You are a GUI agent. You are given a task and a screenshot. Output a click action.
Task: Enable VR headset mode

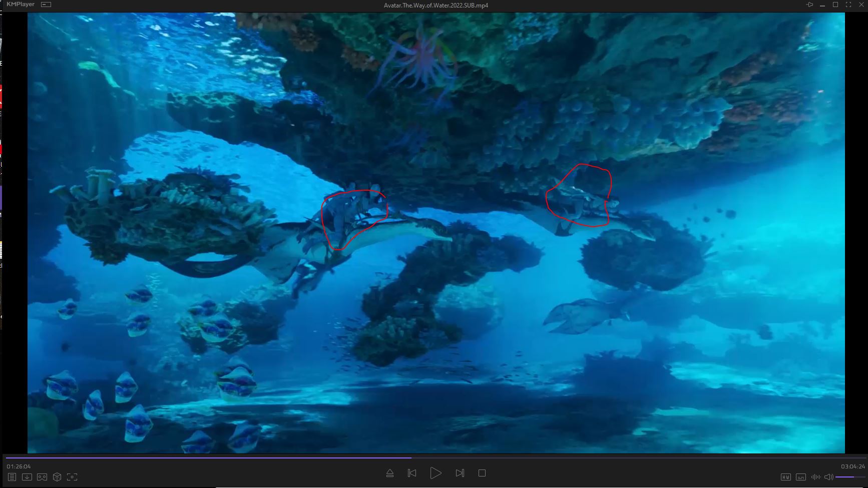click(42, 477)
